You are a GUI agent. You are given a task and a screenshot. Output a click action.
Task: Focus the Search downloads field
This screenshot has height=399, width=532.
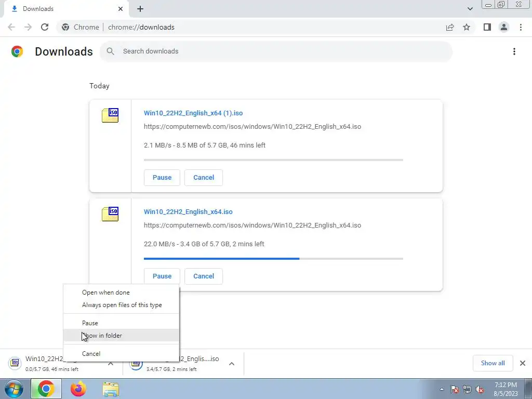pos(276,51)
